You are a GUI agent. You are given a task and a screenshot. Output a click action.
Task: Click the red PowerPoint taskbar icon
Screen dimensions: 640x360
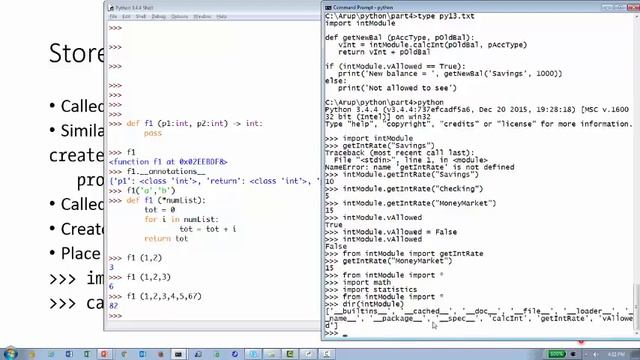point(104,354)
